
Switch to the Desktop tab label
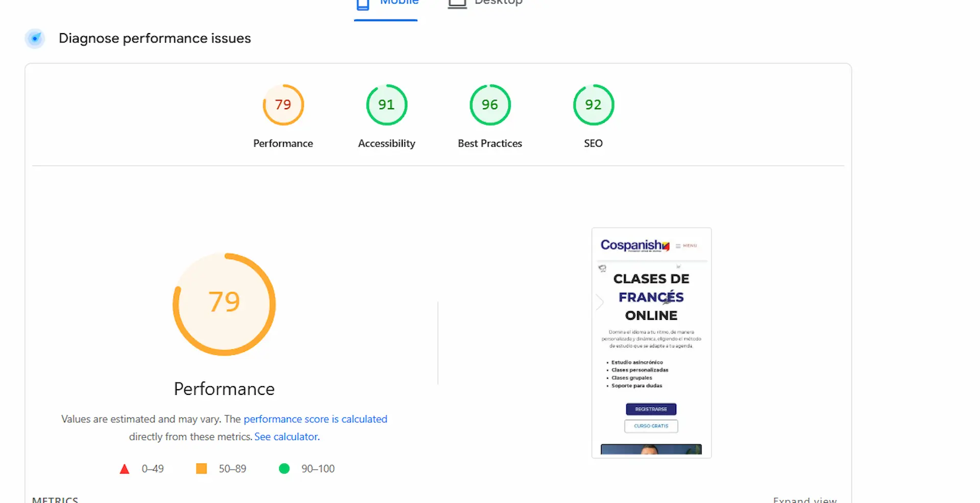coord(498,3)
